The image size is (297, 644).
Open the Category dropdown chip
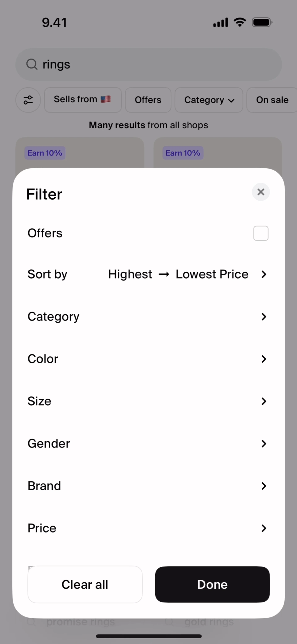coord(209,100)
